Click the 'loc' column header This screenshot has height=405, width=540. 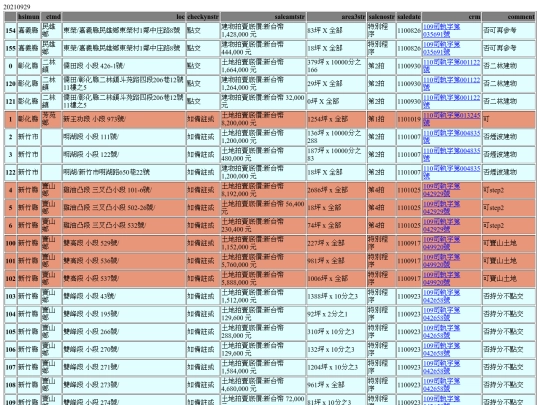[124, 17]
